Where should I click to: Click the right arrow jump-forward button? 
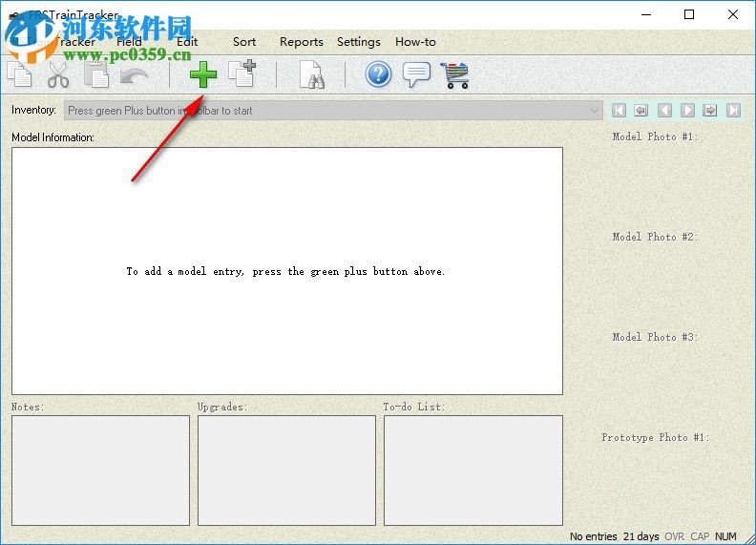tap(710, 111)
